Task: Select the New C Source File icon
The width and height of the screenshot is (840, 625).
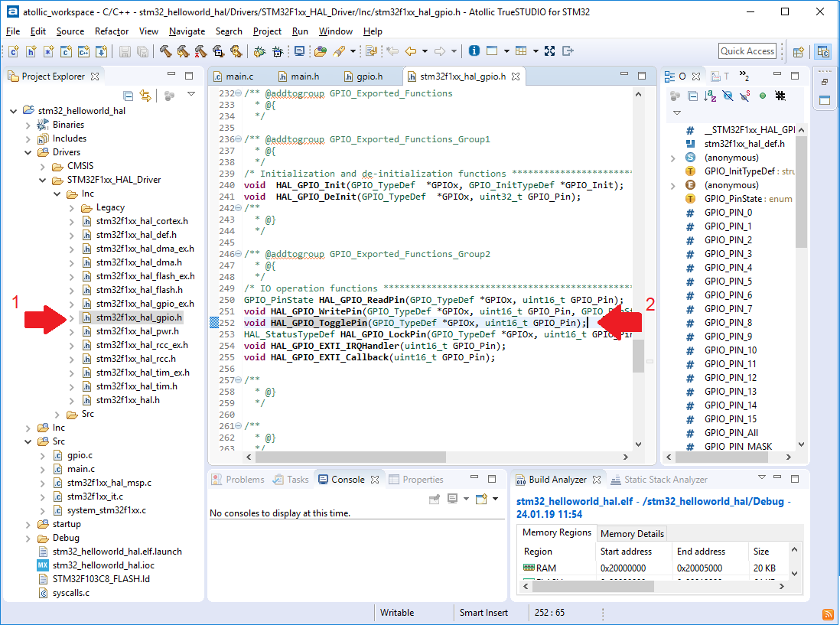Action: (13, 50)
